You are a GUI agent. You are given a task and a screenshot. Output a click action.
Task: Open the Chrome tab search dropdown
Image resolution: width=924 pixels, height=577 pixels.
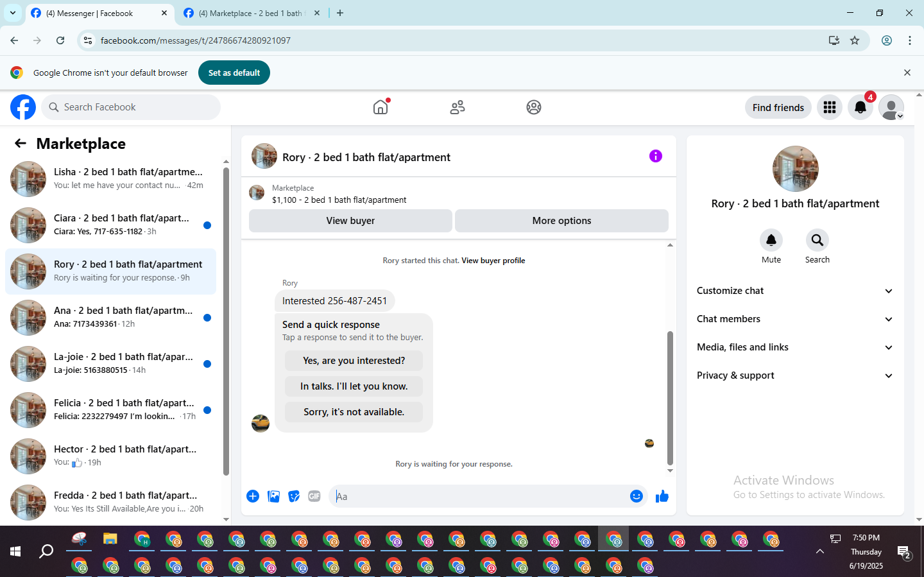point(13,13)
